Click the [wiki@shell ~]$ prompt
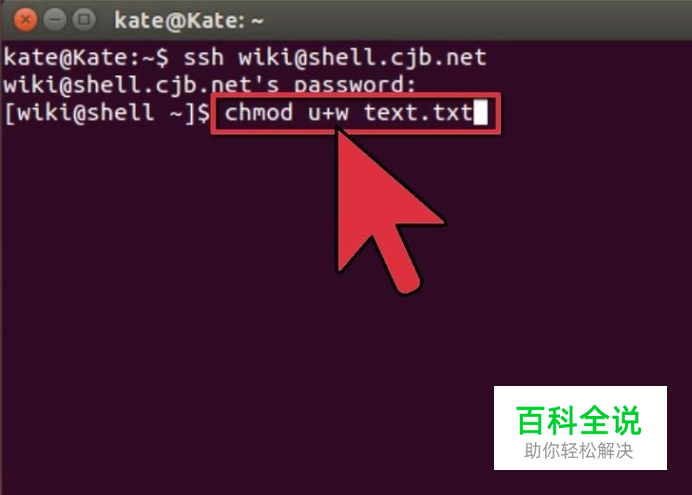 pos(107,113)
